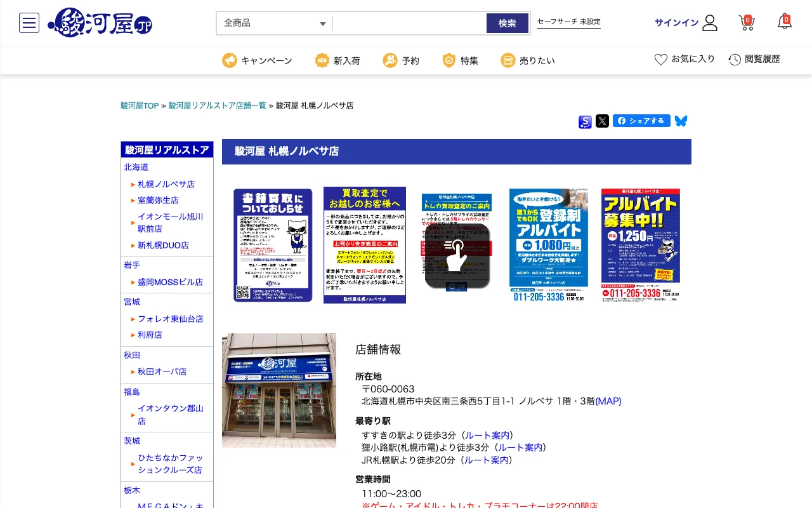Open 盛岡MOSSビル店 in the sidebar

pos(170,282)
